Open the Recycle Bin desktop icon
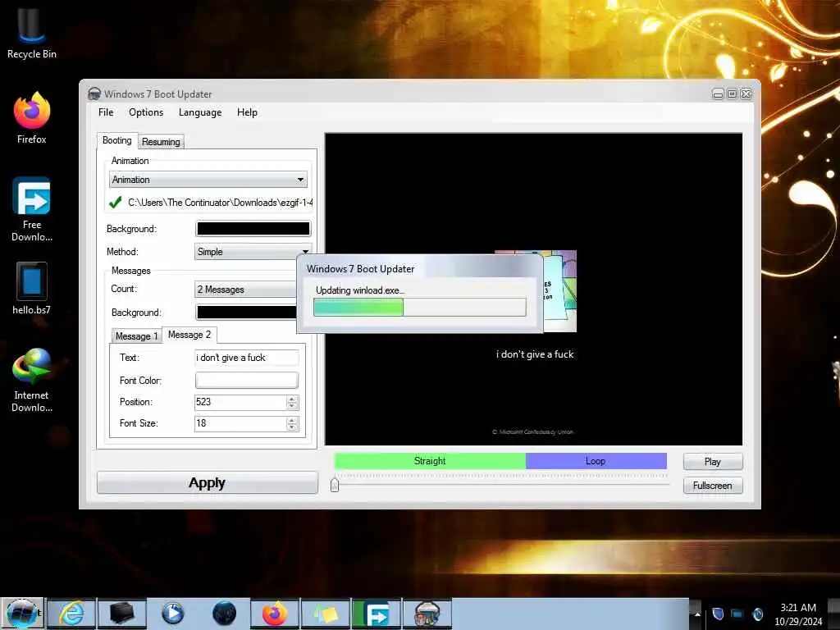The height and width of the screenshot is (630, 840). tap(32, 32)
